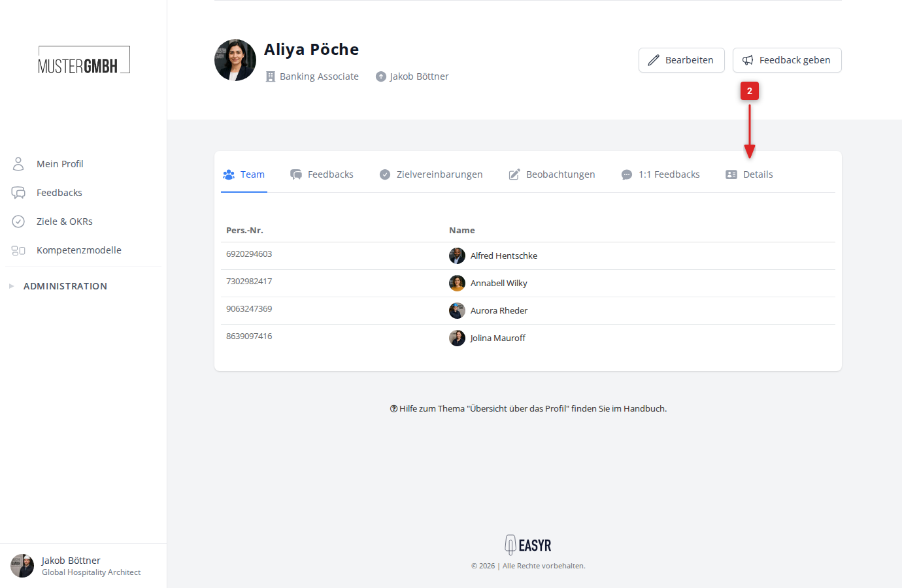Click Annabell Wilky's avatar
Image resolution: width=902 pixels, height=588 pixels.
tap(457, 284)
